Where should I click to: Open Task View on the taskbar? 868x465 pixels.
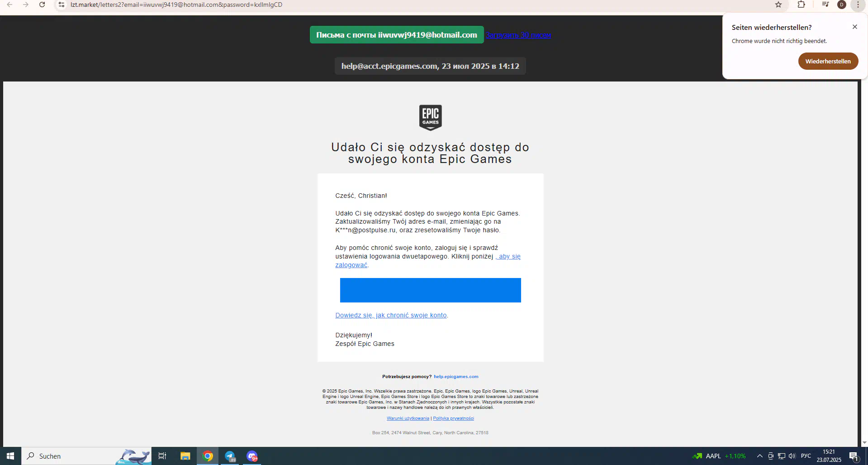(162, 456)
